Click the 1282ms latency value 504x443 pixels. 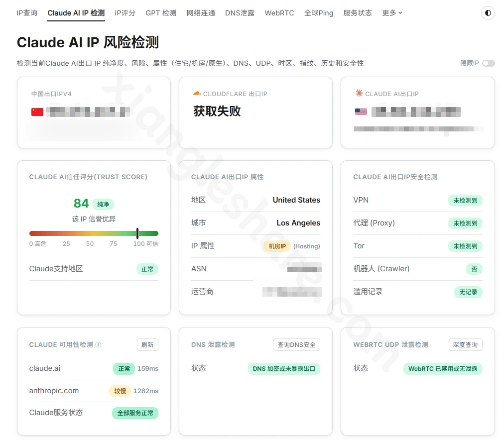tap(145, 391)
